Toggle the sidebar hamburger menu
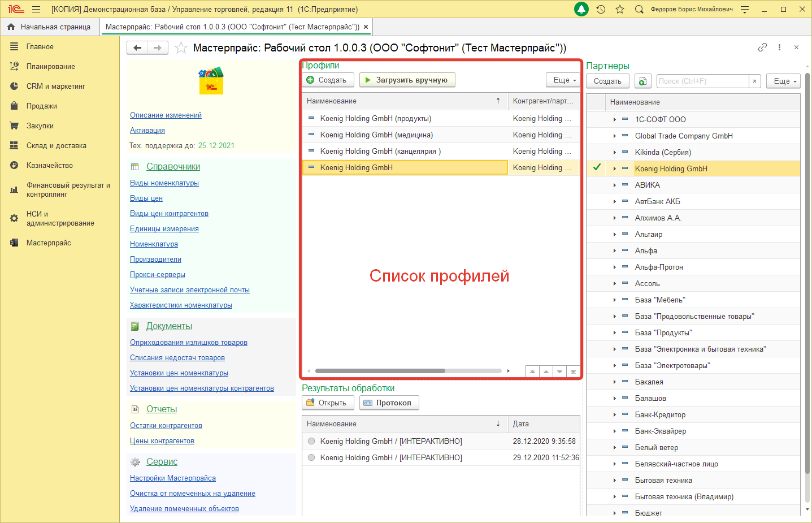Screen dimensions: 812x523 [x=35, y=9]
